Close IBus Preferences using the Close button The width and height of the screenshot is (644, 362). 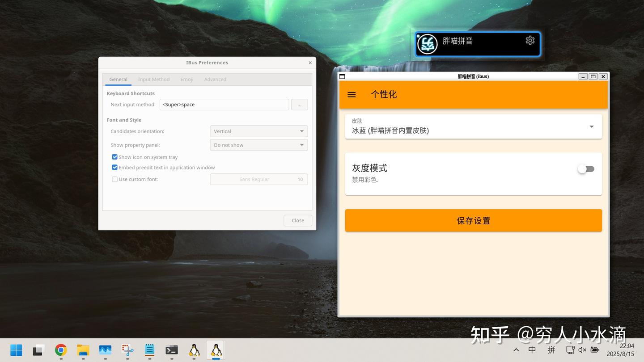pos(297,220)
